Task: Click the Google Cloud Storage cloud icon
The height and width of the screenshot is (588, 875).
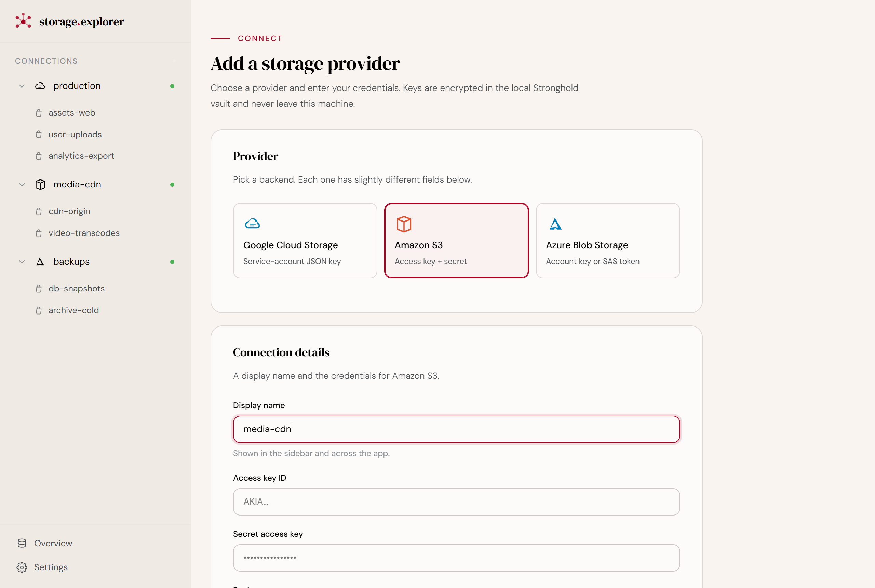Action: coord(252,224)
